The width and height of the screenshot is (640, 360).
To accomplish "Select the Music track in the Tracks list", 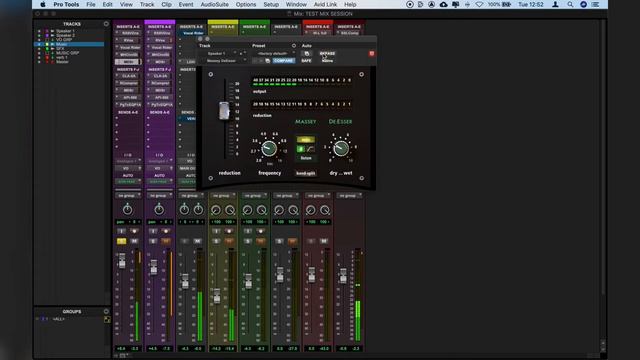I will (x=62, y=44).
